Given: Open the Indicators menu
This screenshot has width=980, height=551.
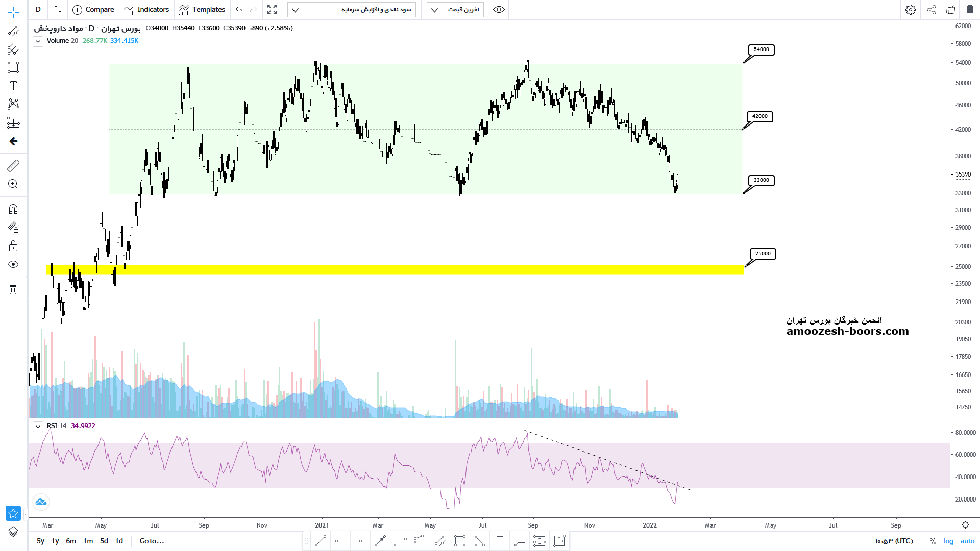Looking at the screenshot, I should [x=146, y=10].
